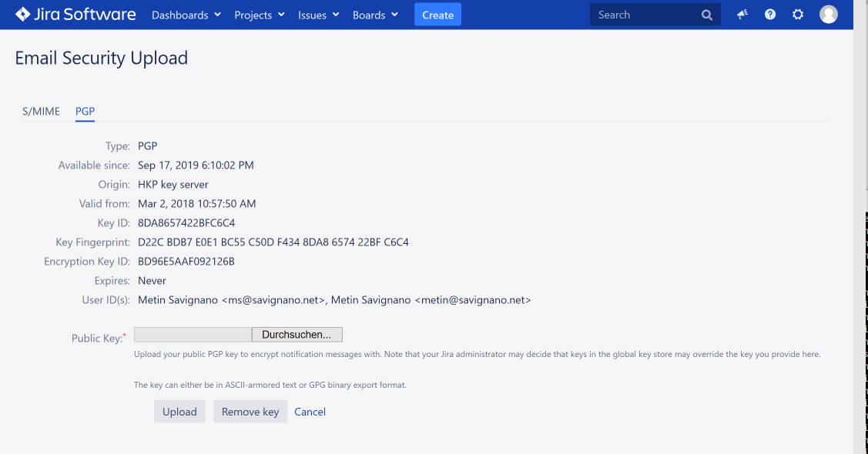Click the Remove key button

(250, 412)
